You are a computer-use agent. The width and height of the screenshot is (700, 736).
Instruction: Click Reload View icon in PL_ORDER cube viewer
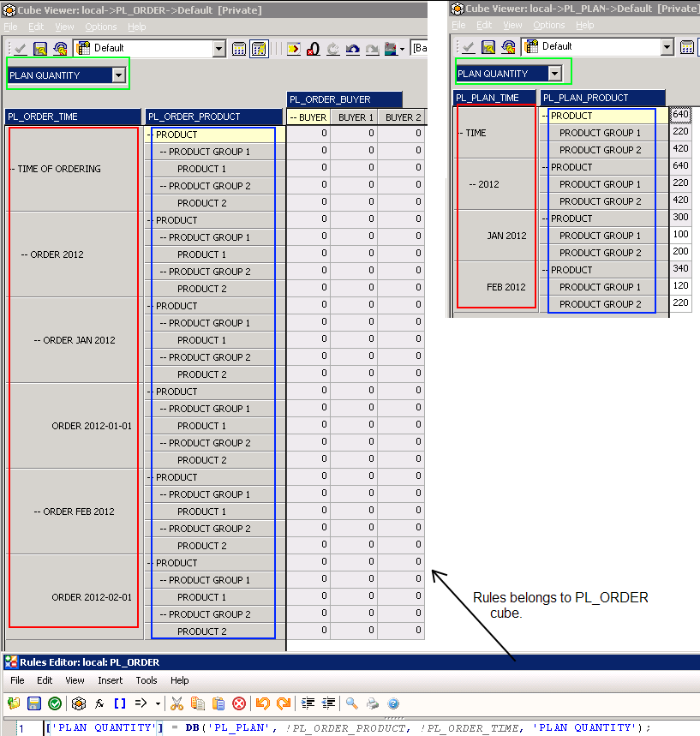[x=60, y=48]
